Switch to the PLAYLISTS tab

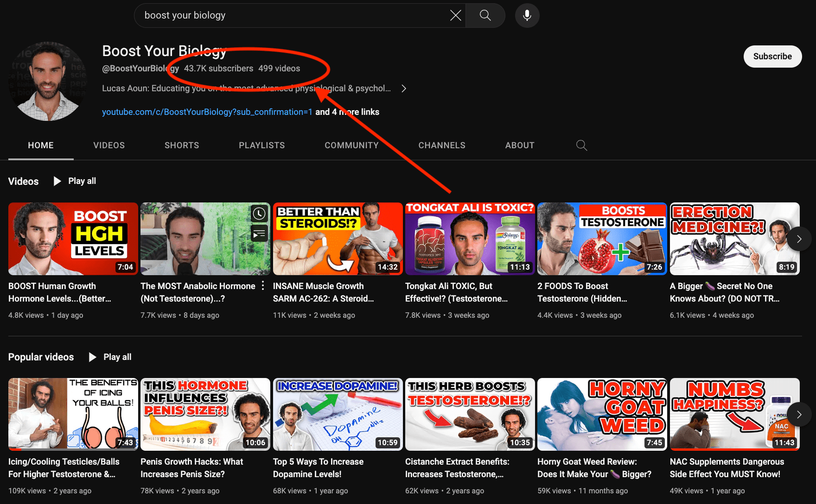click(262, 145)
